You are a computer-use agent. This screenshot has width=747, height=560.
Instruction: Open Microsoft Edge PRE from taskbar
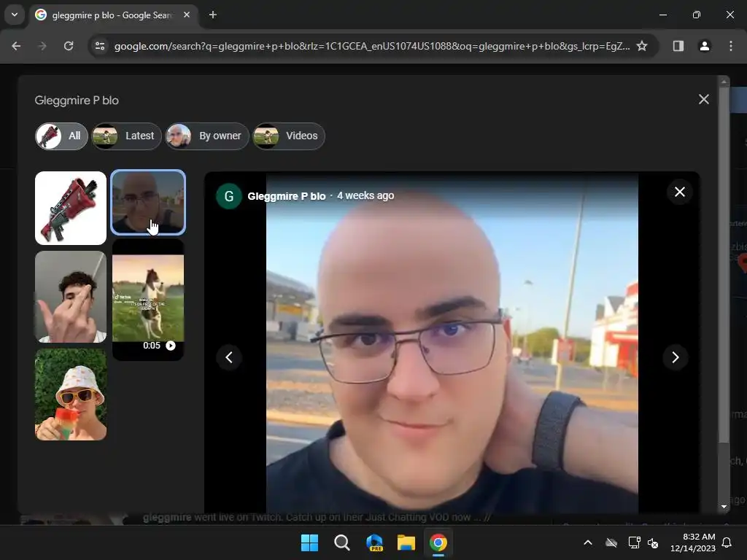(374, 542)
